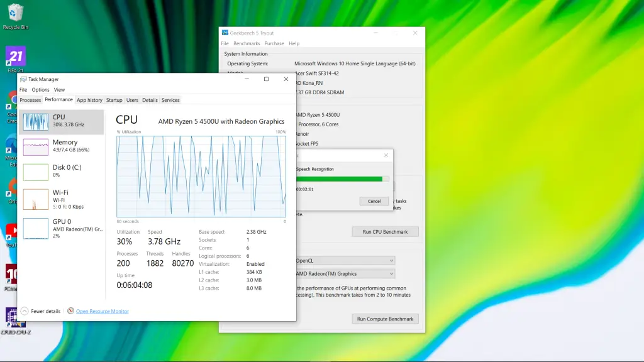Switch to the Startup tab

coord(114,100)
